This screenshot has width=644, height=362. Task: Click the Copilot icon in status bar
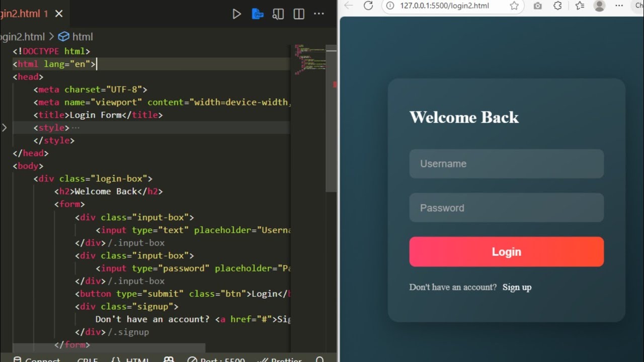click(169, 359)
